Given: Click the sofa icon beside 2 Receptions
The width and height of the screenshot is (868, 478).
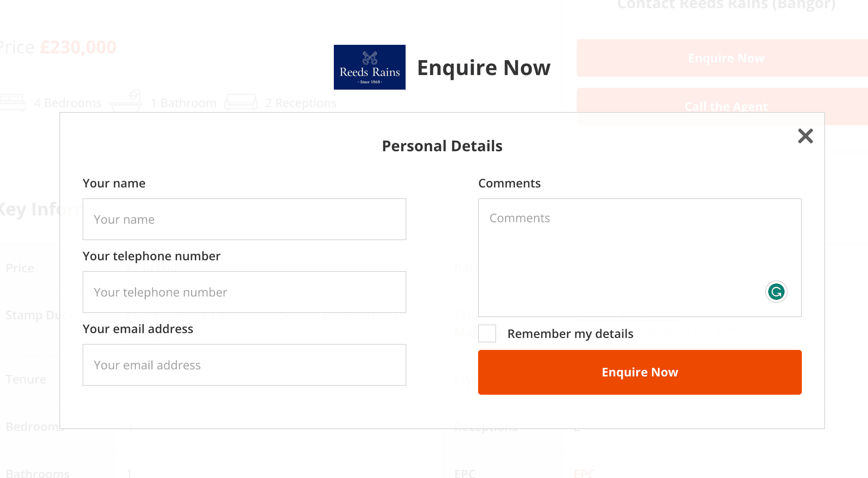Looking at the screenshot, I should pyautogui.click(x=241, y=102).
